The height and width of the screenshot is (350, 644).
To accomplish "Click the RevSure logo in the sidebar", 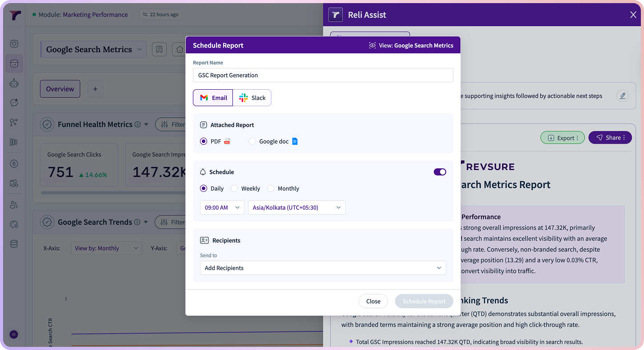I will tap(15, 15).
